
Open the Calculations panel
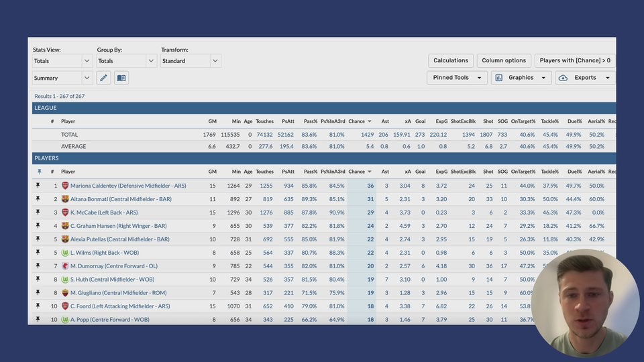(x=451, y=61)
